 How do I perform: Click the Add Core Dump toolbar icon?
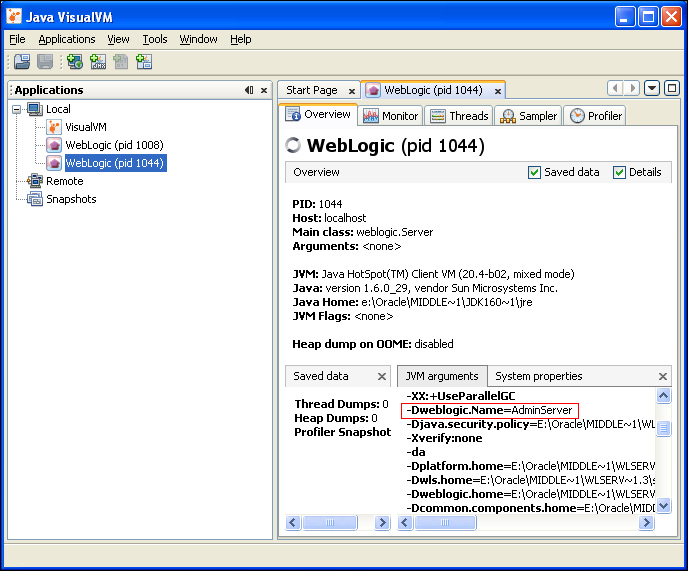[x=121, y=62]
